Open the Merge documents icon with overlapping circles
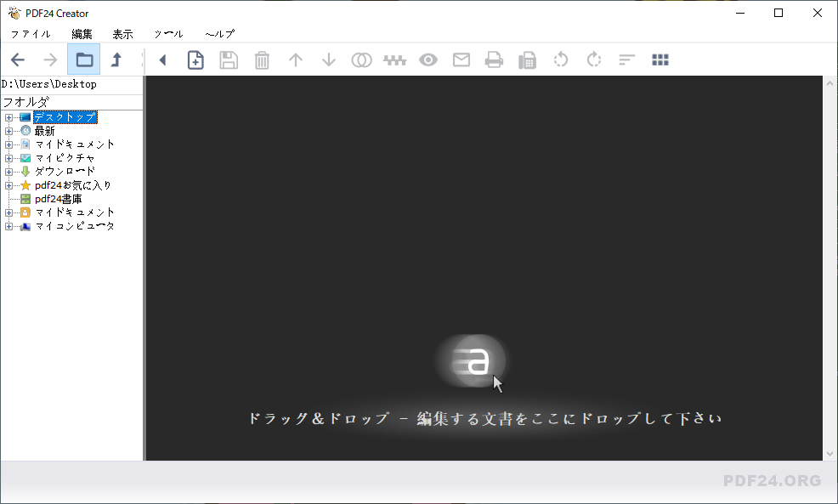The image size is (838, 504). coord(361,59)
